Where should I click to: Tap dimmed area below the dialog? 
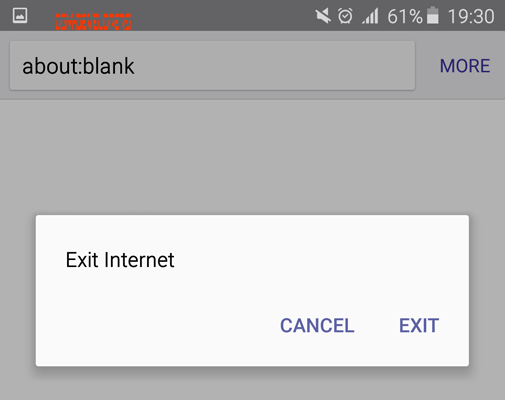252,383
